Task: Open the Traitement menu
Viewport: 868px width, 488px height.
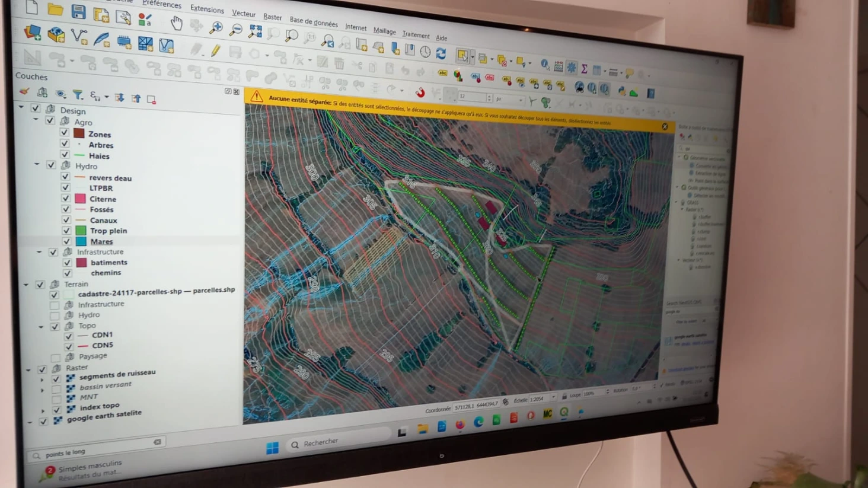Action: 416,35
